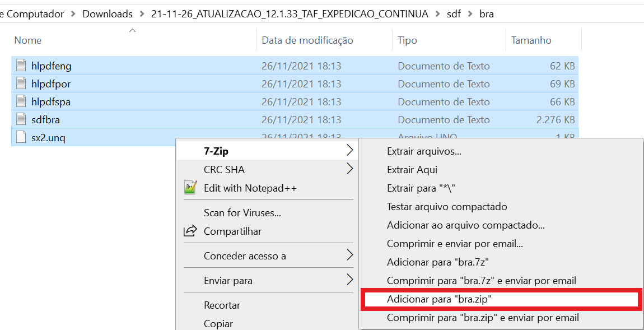
Task: Click the hlpdfpor file name
Action: point(51,84)
